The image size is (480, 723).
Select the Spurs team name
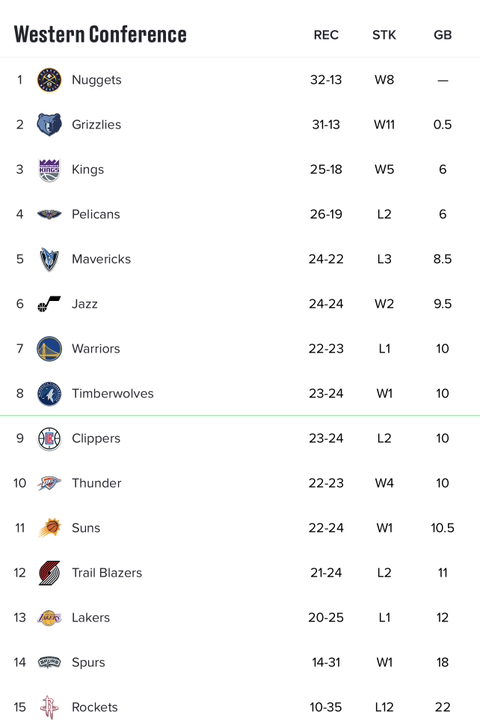pos(89,663)
